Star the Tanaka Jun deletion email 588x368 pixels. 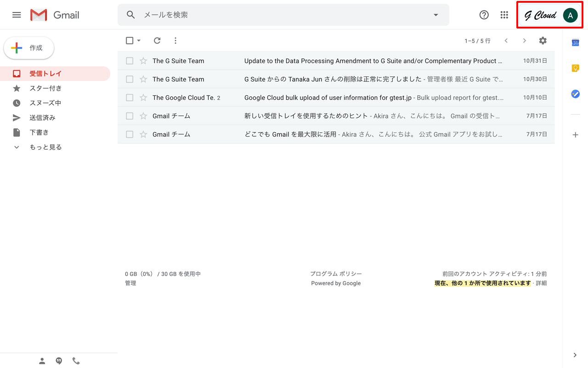(143, 79)
